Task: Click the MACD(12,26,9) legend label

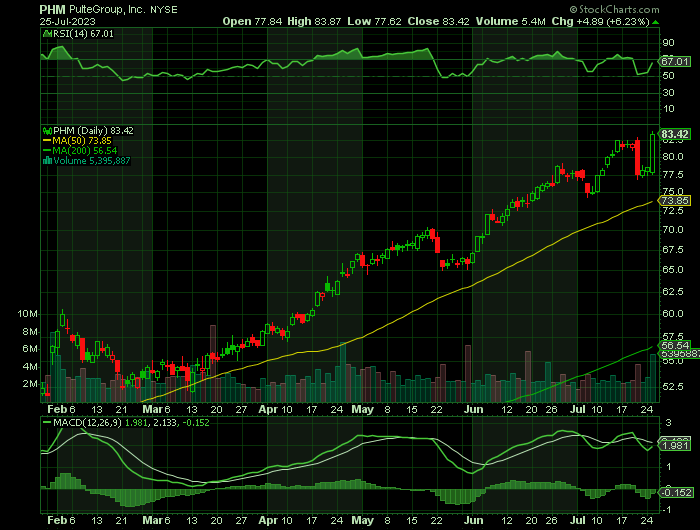Action: pos(87,422)
